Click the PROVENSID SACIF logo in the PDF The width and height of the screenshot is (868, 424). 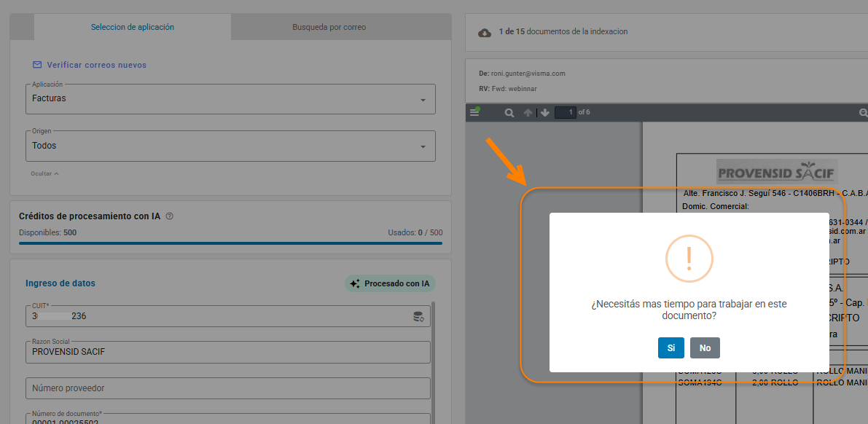tap(777, 172)
